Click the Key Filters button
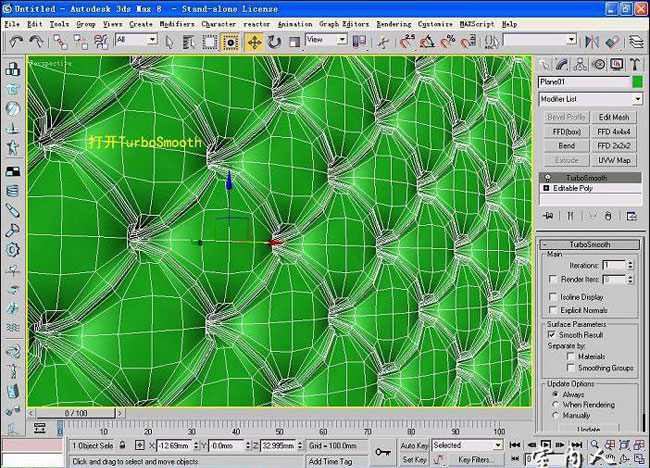Image resolution: width=650 pixels, height=468 pixels. point(474,460)
